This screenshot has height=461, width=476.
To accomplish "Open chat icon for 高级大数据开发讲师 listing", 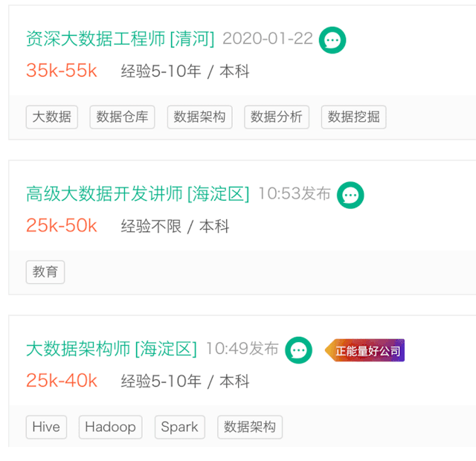I will 350,195.
